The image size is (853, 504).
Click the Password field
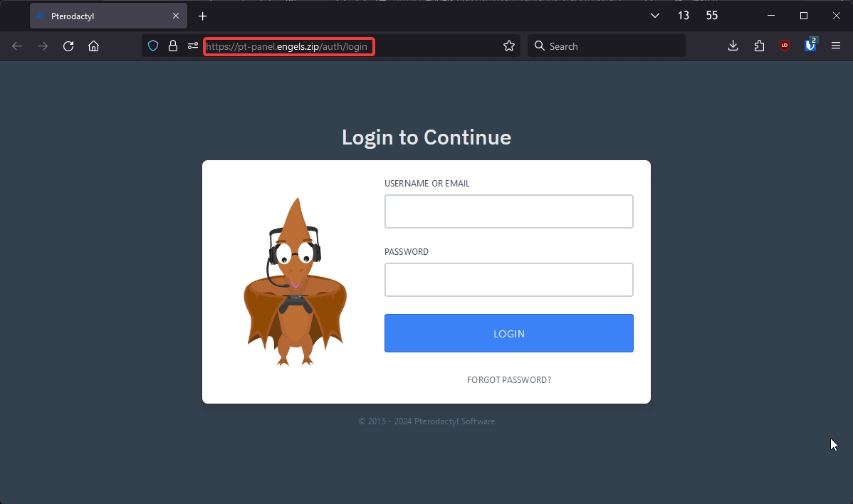pos(508,280)
